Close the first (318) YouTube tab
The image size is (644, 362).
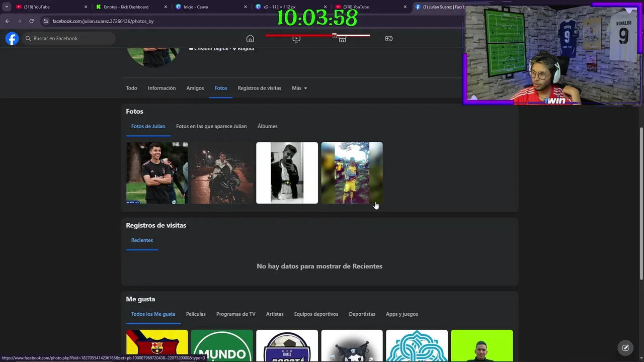[x=86, y=7]
